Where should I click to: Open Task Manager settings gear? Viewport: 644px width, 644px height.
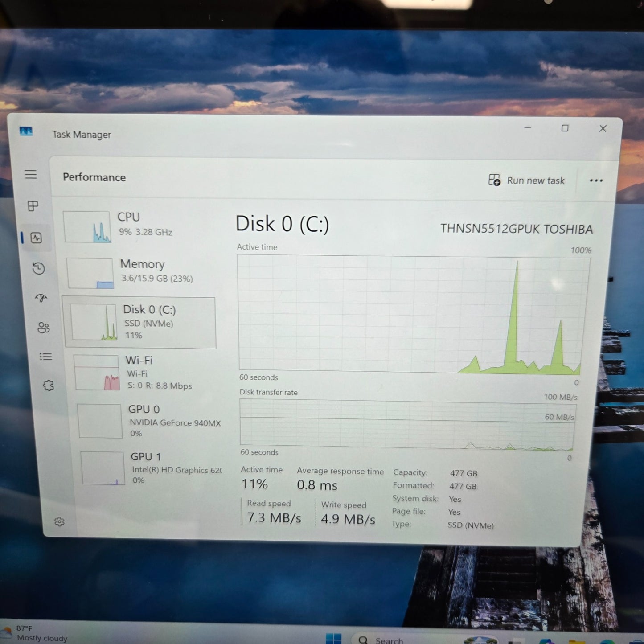59,521
